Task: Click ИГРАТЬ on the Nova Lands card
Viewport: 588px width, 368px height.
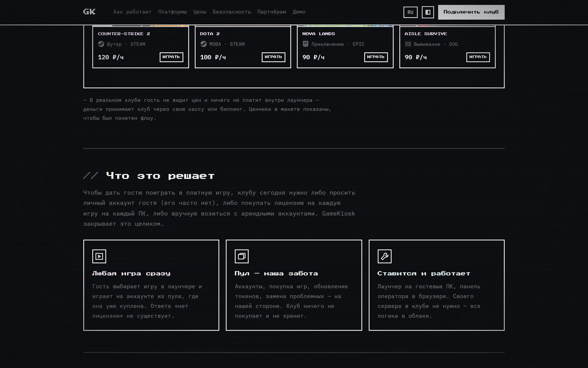Action: 376,57
